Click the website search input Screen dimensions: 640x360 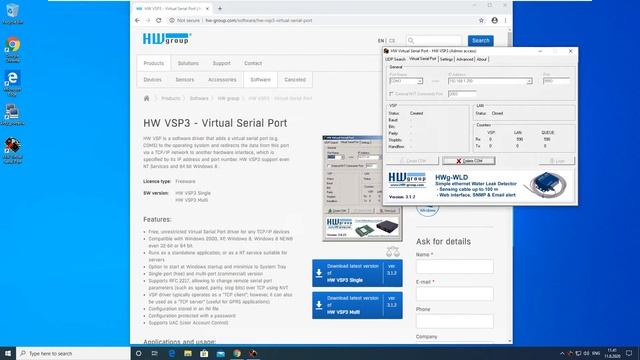pos(434,40)
